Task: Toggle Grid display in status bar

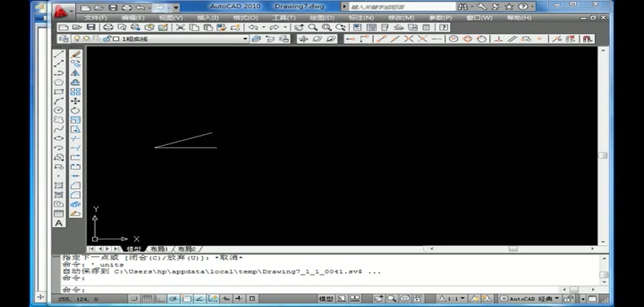Action: point(147,299)
